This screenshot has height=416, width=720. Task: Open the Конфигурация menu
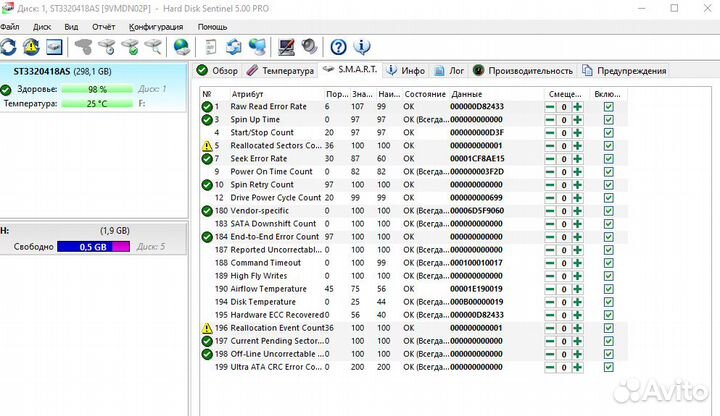pos(156,27)
